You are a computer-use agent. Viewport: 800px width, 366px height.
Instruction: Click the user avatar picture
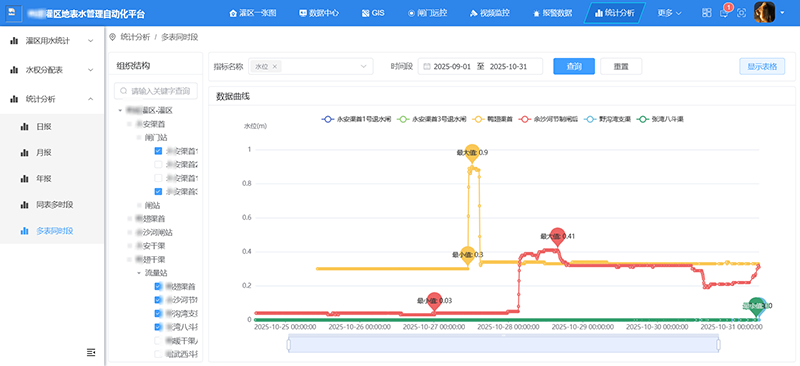click(x=764, y=12)
